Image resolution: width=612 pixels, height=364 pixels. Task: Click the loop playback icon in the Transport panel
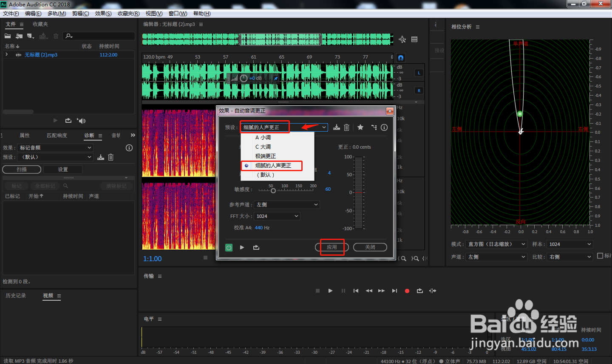tap(420, 291)
